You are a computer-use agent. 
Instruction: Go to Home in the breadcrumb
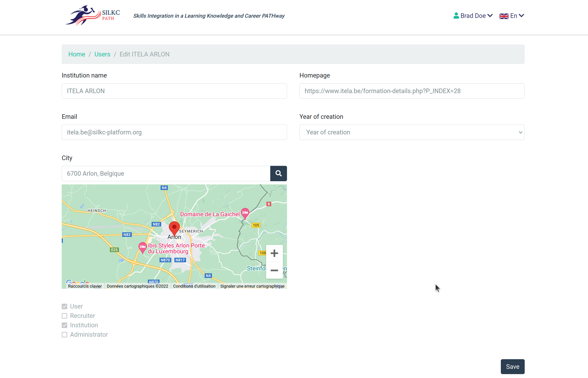(x=77, y=54)
